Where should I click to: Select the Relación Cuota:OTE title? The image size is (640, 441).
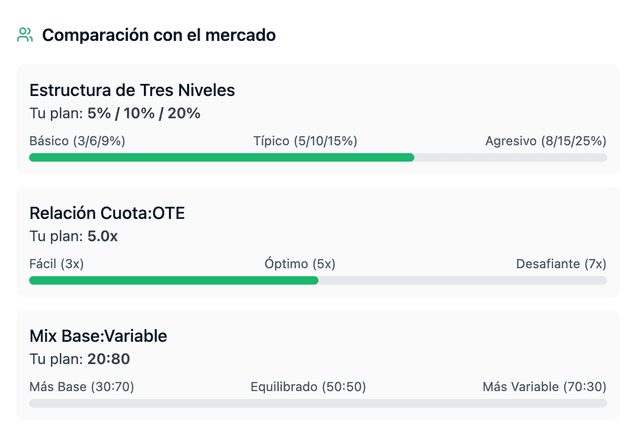tap(107, 213)
